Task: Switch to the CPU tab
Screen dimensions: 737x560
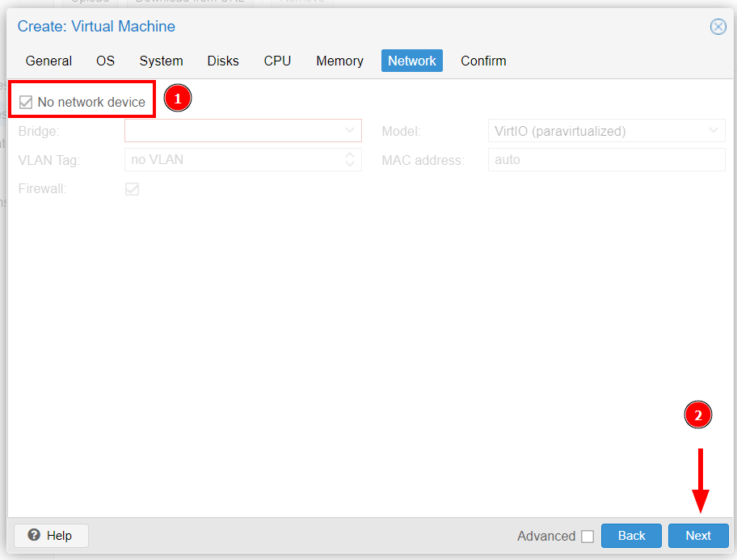Action: pyautogui.click(x=277, y=61)
